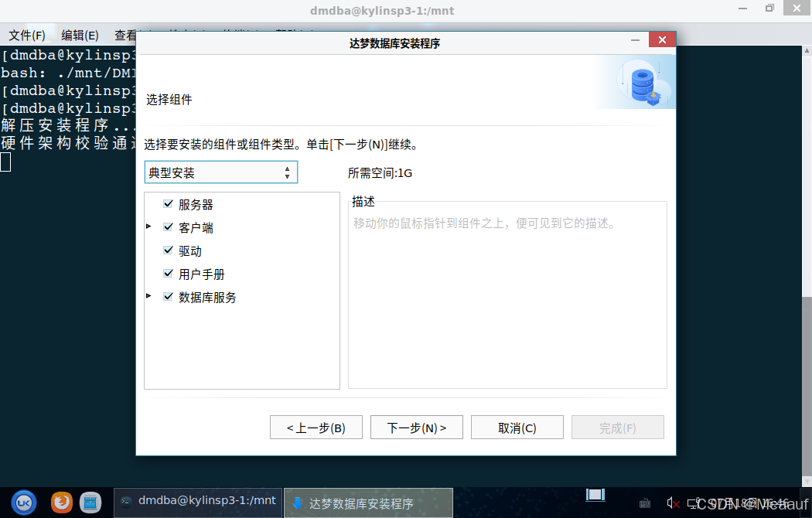The width and height of the screenshot is (812, 518).
Task: Minimize the Dameng installer dialog
Action: 635,40
